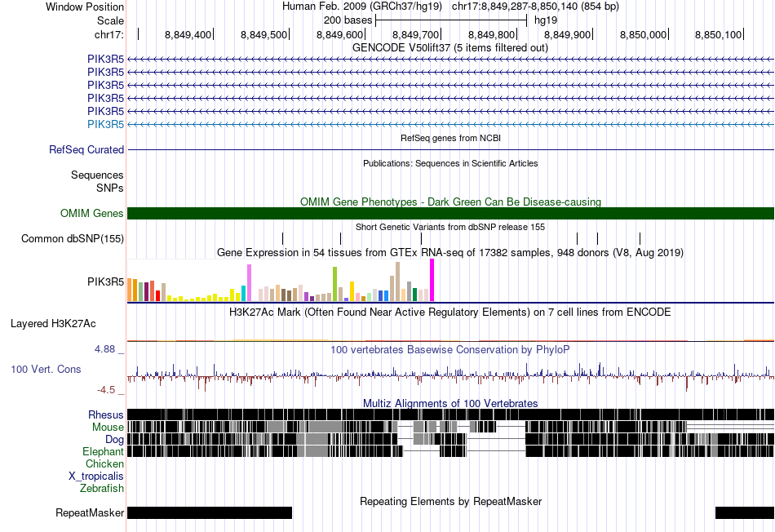Click the OMIM Genes track label
Viewport: 775px width, 532px height.
pyautogui.click(x=91, y=213)
